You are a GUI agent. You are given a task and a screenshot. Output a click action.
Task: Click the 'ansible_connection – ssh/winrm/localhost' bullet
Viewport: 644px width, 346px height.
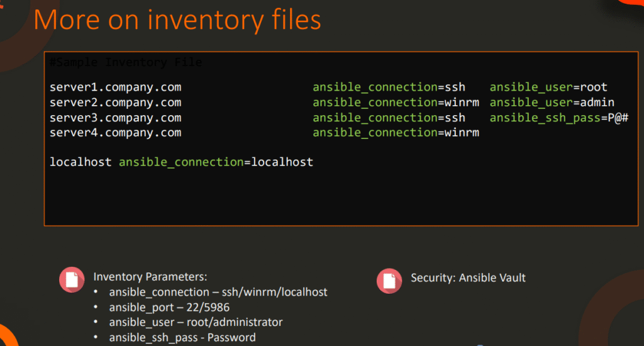(x=218, y=292)
